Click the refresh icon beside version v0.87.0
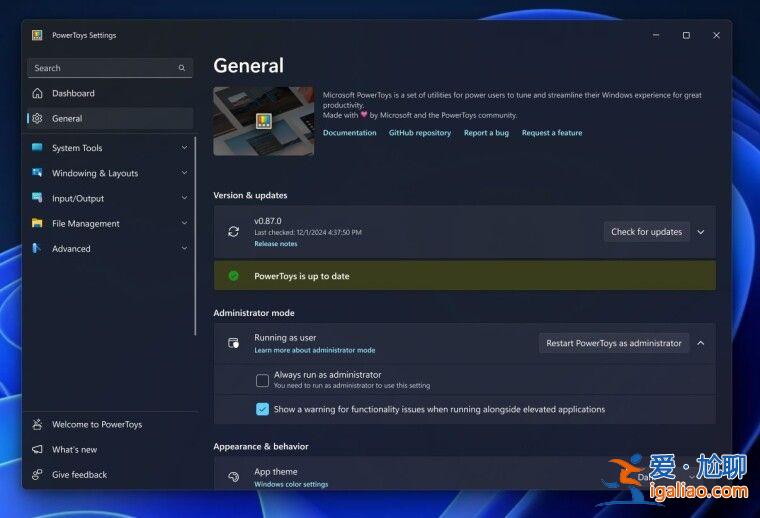The image size is (760, 518). [x=233, y=231]
